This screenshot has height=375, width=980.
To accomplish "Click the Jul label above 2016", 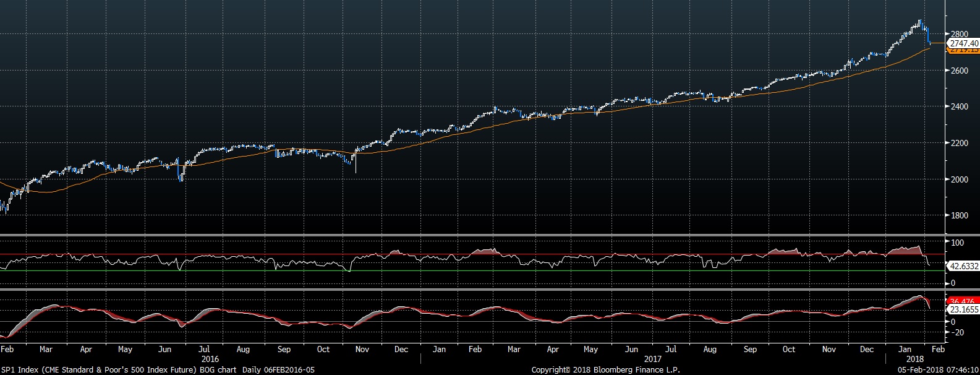I will 204,349.
